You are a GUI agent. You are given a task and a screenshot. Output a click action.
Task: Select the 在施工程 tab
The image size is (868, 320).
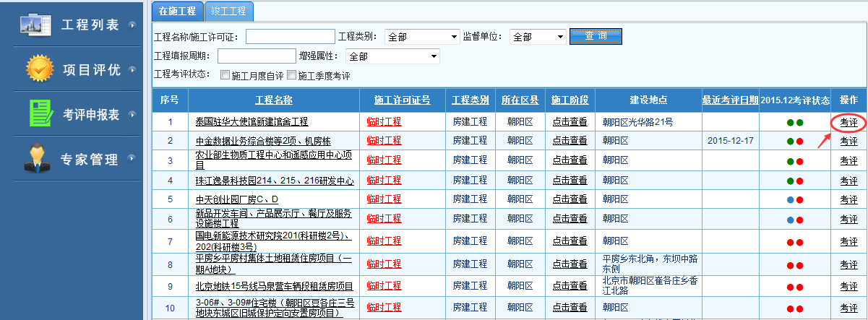coord(176,11)
